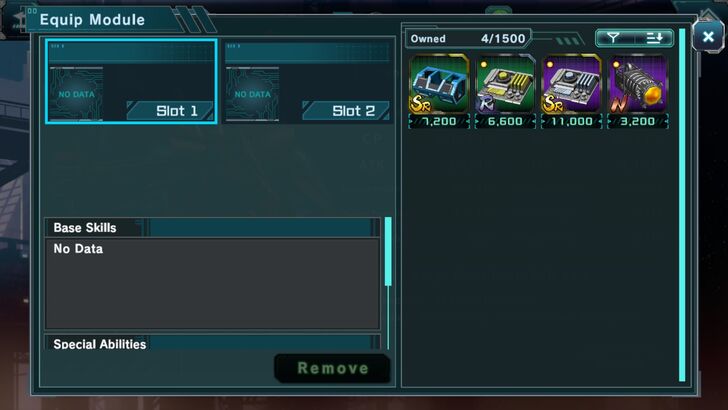Click the NO DATA thumbnail in Slot 2

coord(253,94)
